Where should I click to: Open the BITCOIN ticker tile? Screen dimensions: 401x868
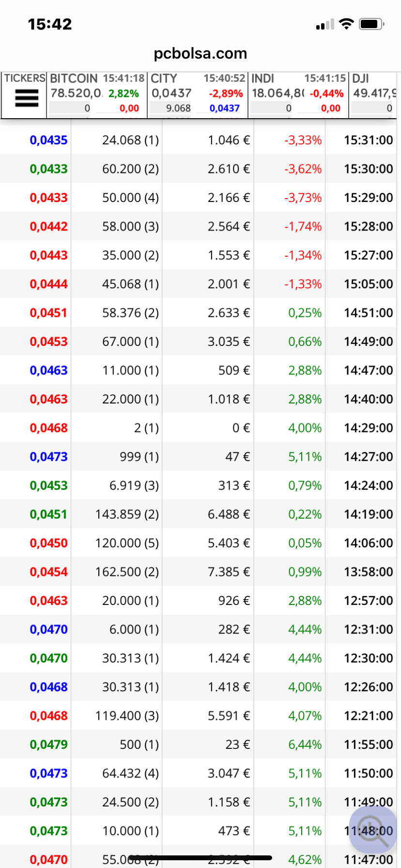97,94
